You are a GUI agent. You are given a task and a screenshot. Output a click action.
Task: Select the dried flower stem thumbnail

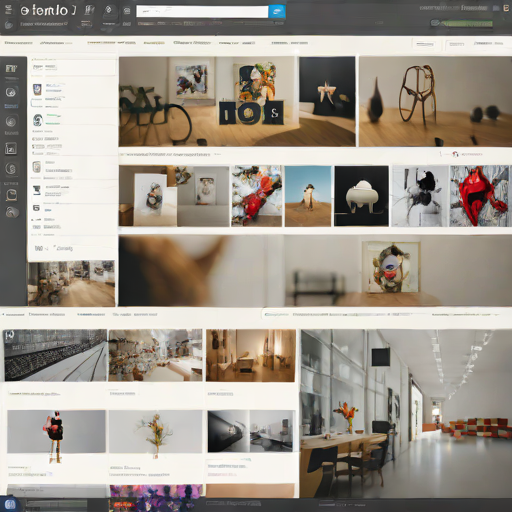155,432
